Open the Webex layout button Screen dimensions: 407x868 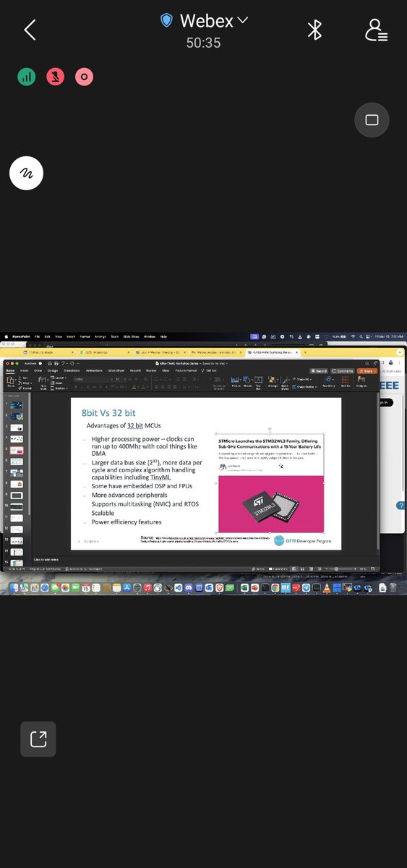(372, 120)
